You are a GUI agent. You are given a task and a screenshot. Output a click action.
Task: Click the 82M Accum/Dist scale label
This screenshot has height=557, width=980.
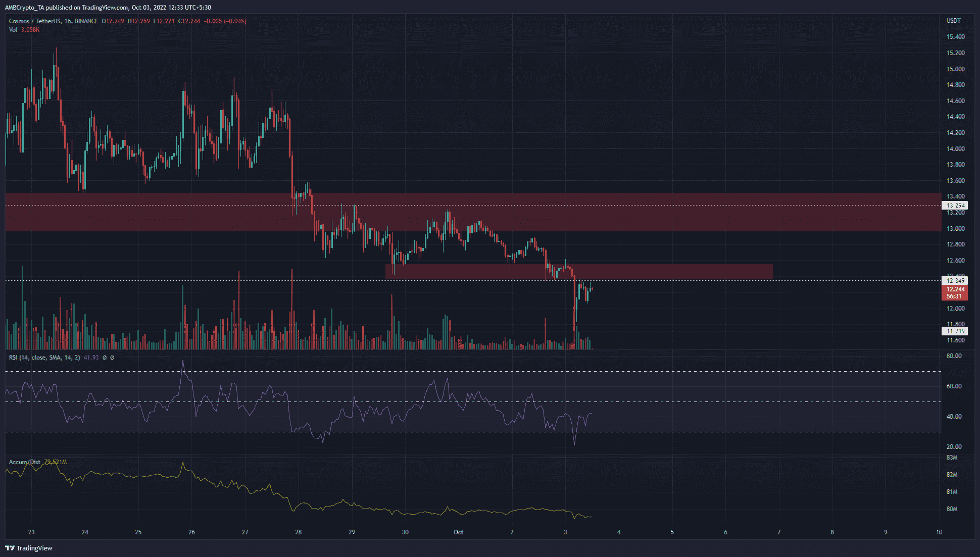952,475
